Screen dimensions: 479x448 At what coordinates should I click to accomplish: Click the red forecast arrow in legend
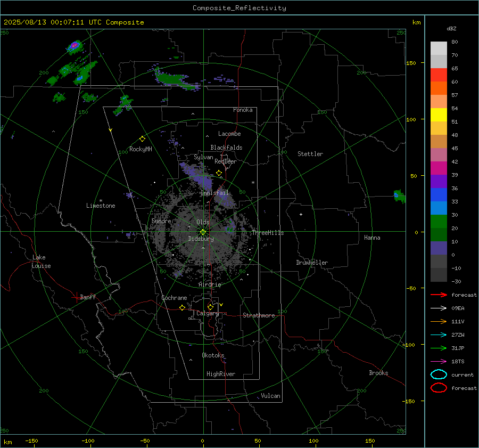pyautogui.click(x=439, y=295)
